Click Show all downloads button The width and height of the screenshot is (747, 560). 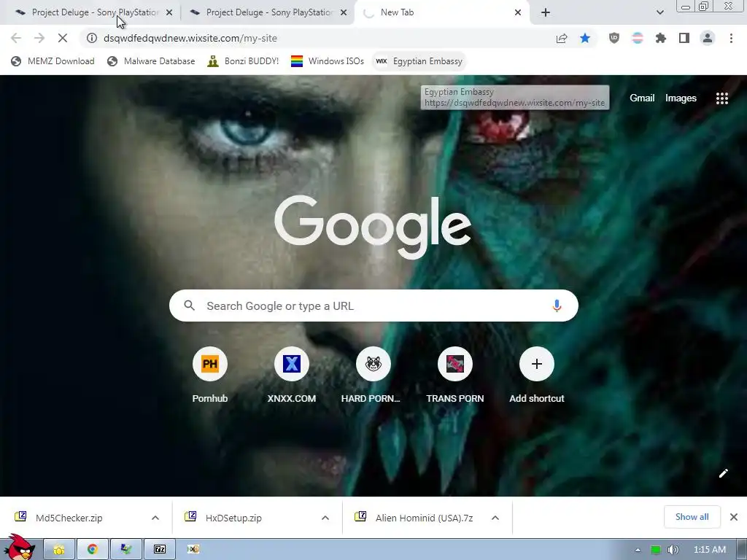[692, 517]
